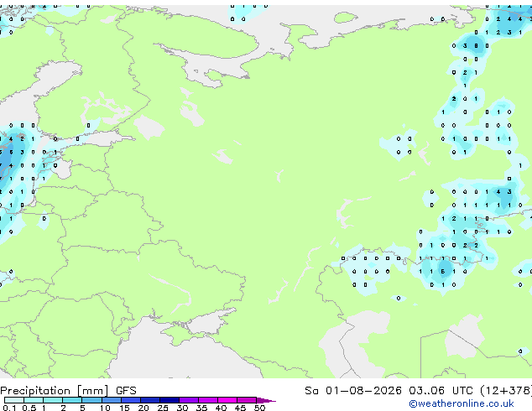Select the 0.1–0.5 mm legend color swatch

pyautogui.click(x=14, y=400)
